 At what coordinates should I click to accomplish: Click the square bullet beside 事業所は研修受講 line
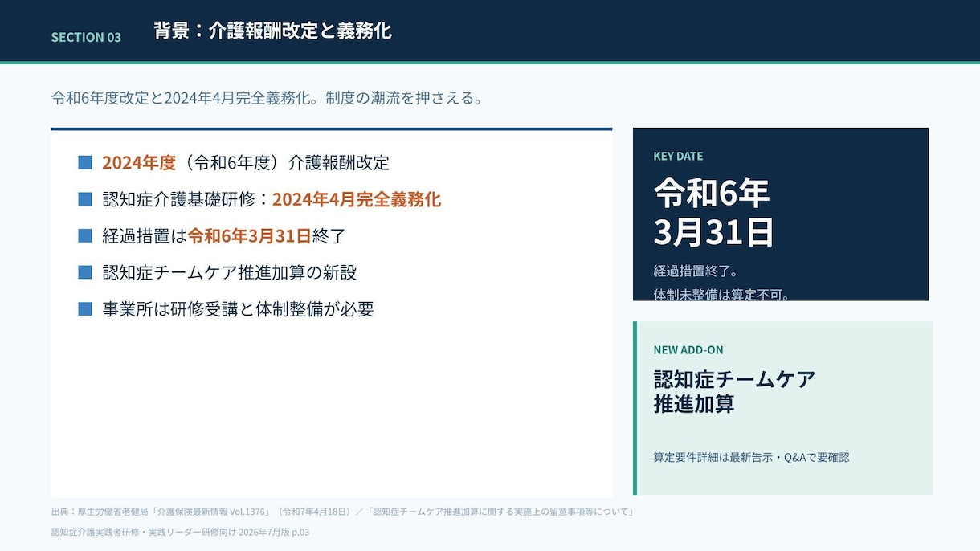(x=85, y=308)
